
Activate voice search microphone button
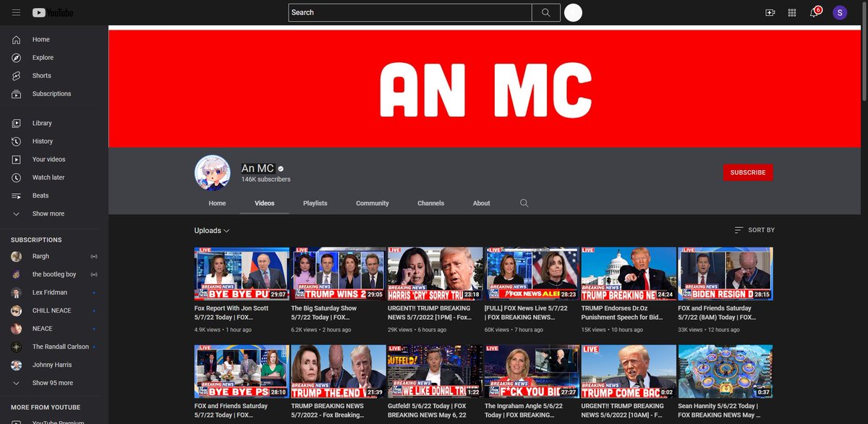pos(573,12)
